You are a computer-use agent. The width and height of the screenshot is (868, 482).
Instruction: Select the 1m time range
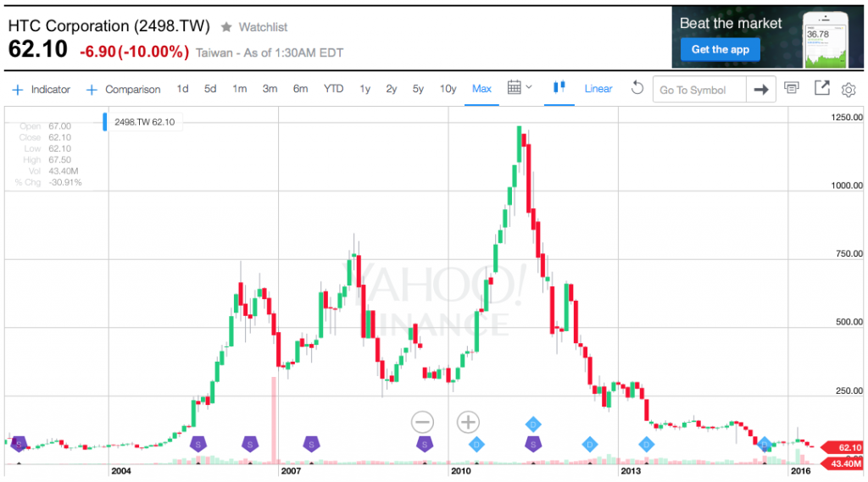tap(240, 89)
